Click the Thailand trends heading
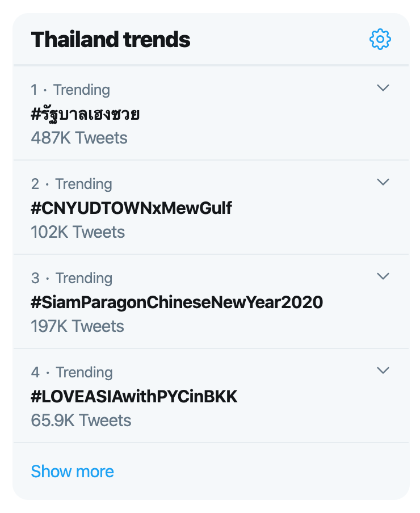Image resolution: width=420 pixels, height=513 pixels. (111, 40)
